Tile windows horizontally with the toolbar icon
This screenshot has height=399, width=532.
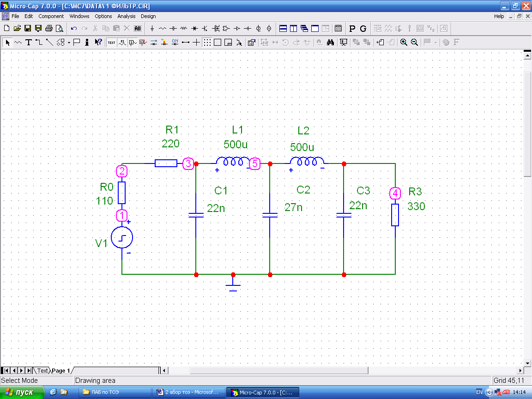(x=283, y=29)
